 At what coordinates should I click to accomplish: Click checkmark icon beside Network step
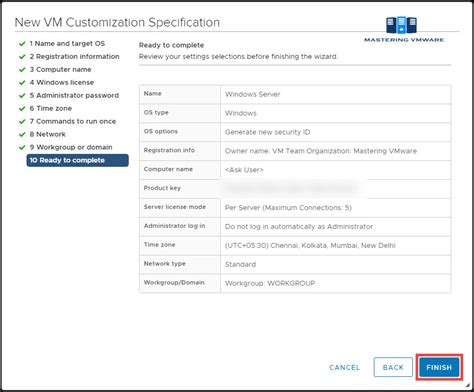tap(22, 134)
